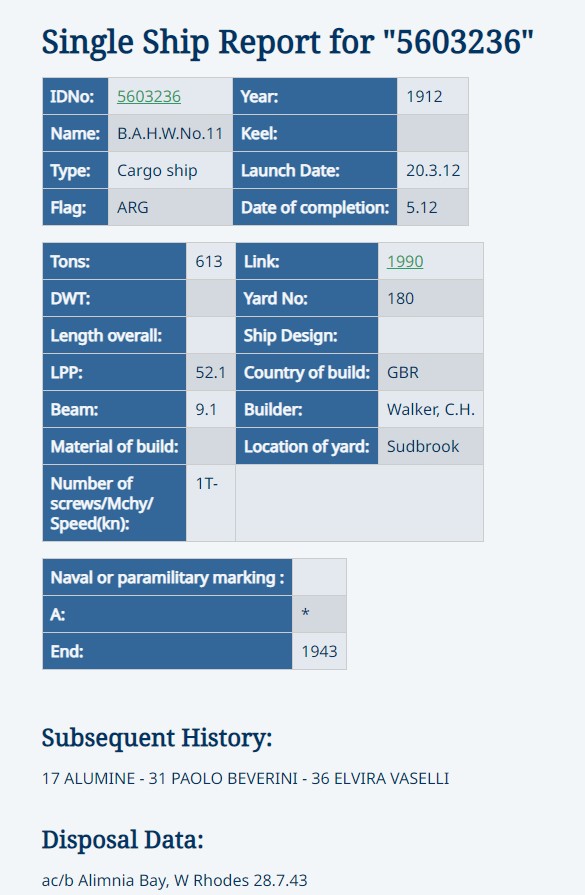
Task: Select the launch date 20.3.12 cell
Action: [x=433, y=171]
